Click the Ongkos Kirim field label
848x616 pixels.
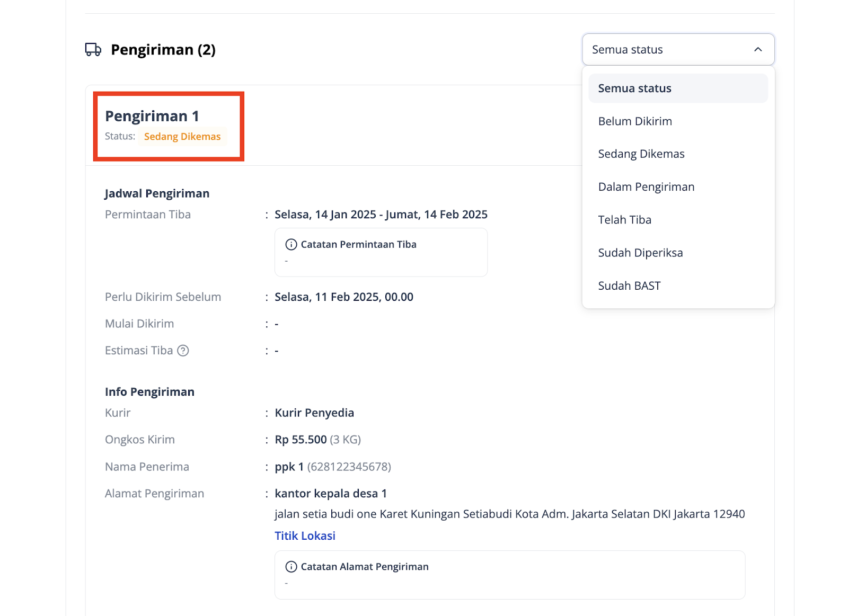click(x=140, y=440)
